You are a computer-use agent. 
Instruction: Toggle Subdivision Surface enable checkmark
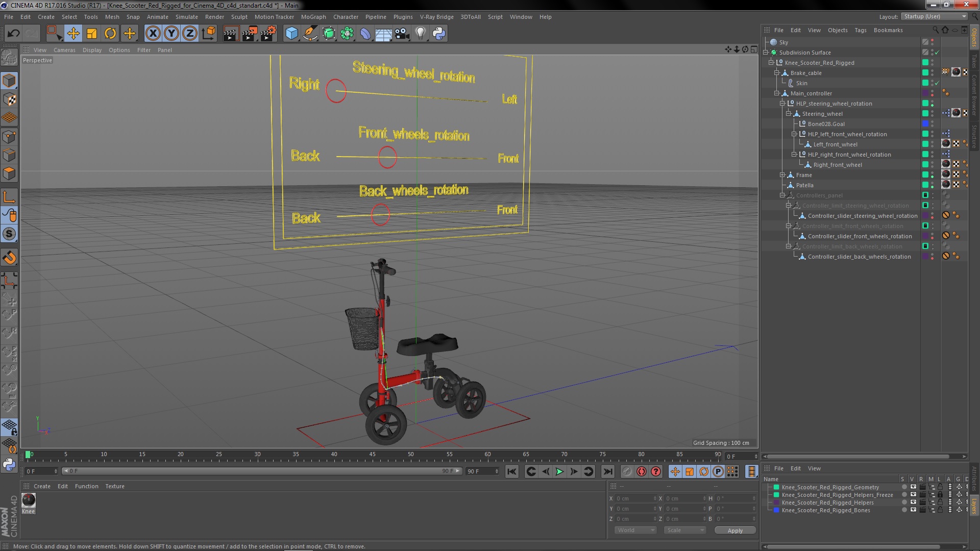click(937, 53)
